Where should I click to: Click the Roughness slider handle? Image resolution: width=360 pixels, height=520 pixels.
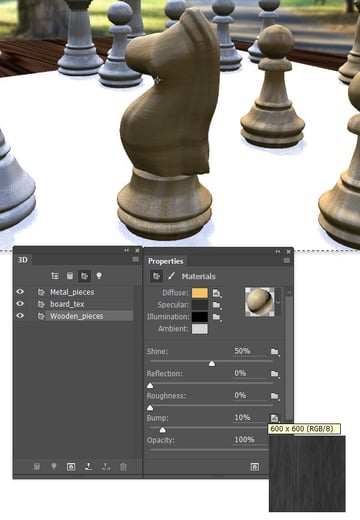click(x=150, y=408)
